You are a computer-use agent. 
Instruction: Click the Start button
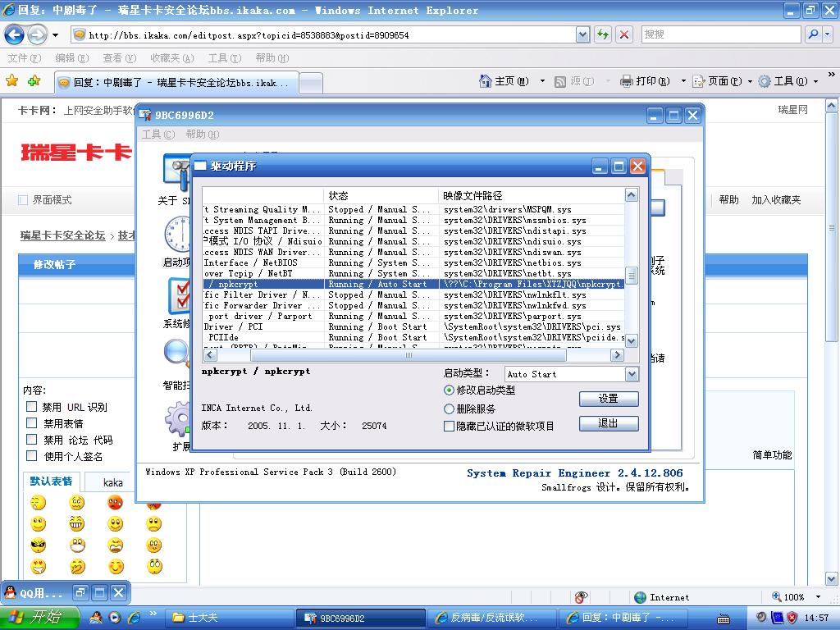click(x=39, y=618)
